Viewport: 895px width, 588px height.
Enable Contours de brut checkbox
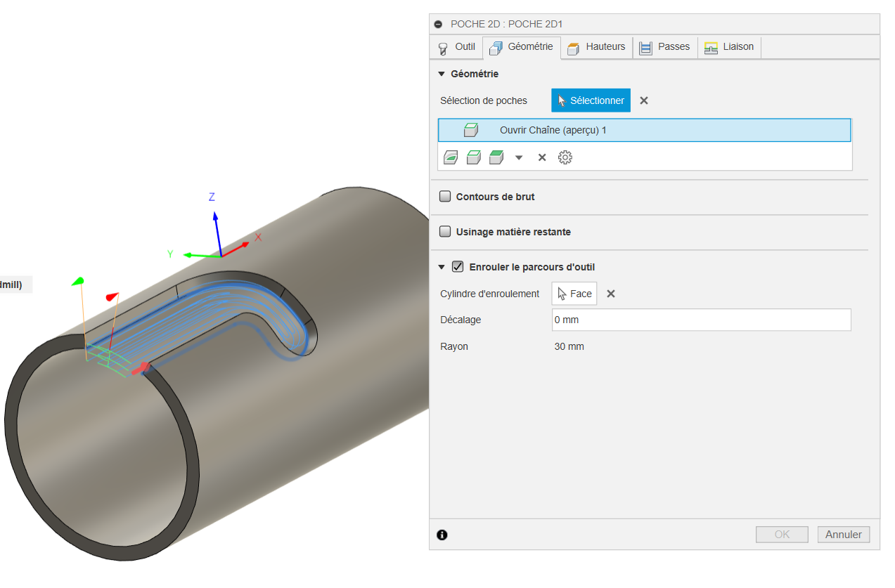click(445, 197)
